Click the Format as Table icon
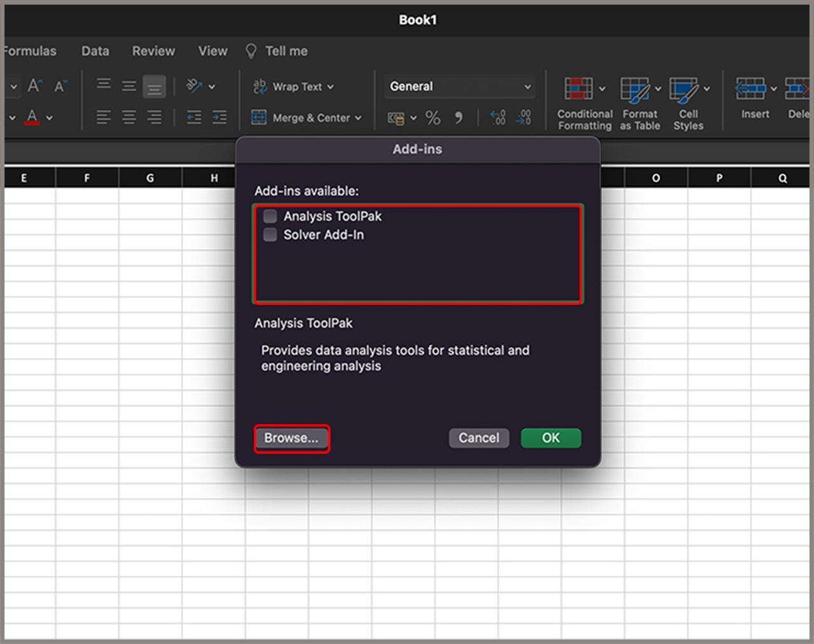This screenshot has width=814, height=644. 635,90
